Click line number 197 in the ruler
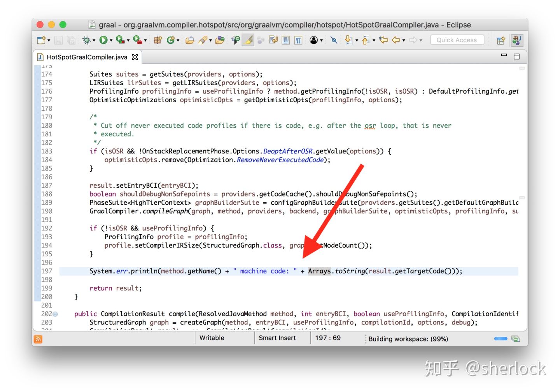 [47, 271]
